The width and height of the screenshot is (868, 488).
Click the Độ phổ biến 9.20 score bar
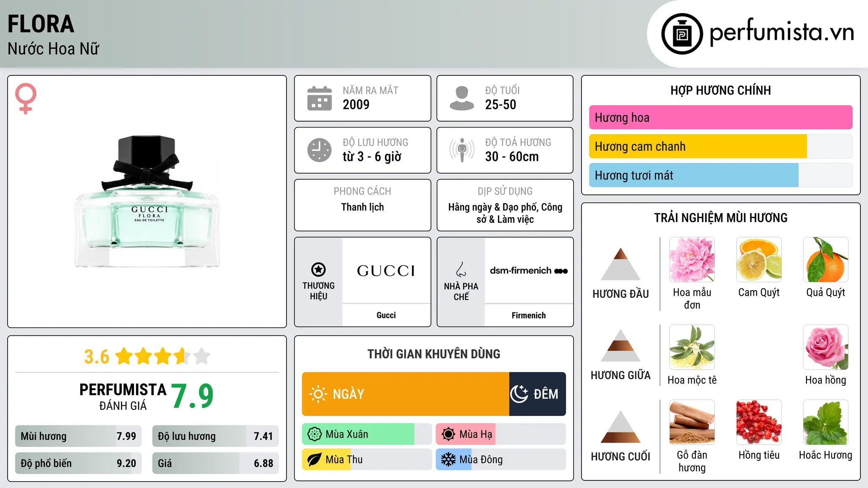pos(78,463)
